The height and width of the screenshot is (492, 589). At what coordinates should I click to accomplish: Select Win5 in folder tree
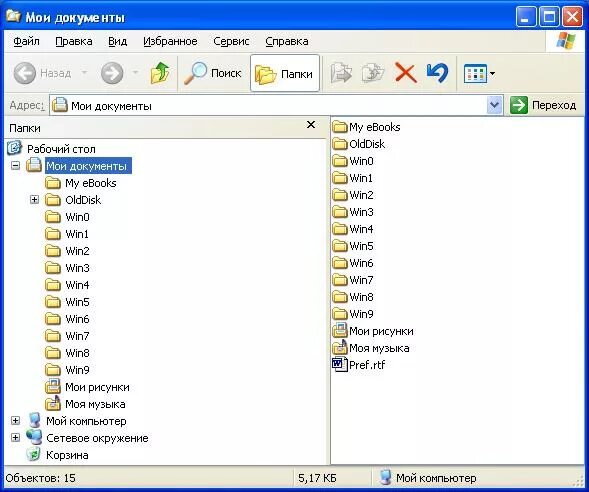(77, 302)
